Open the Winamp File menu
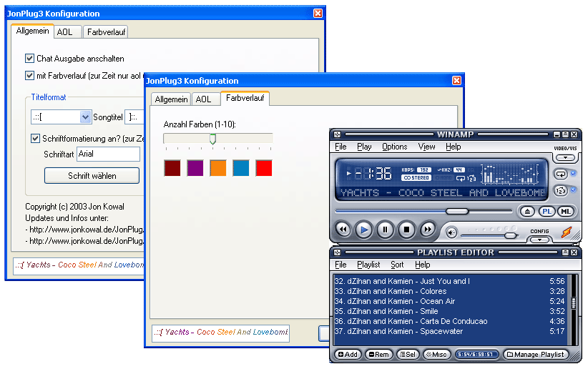 pos(340,147)
